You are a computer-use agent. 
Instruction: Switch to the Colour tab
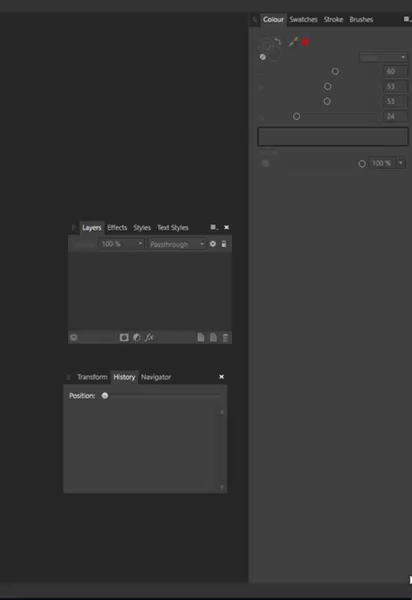(x=273, y=20)
